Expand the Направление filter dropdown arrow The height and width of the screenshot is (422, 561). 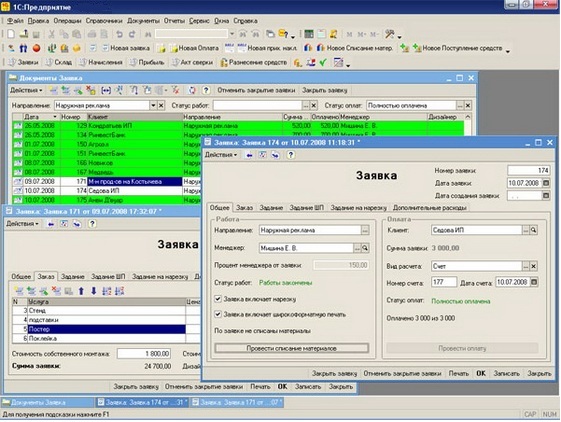(x=153, y=105)
